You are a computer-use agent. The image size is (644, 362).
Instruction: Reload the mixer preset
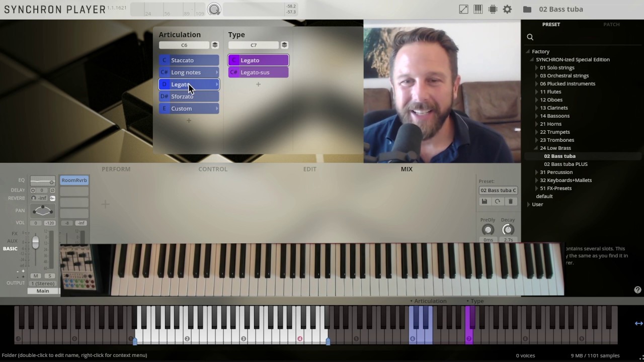(x=498, y=202)
